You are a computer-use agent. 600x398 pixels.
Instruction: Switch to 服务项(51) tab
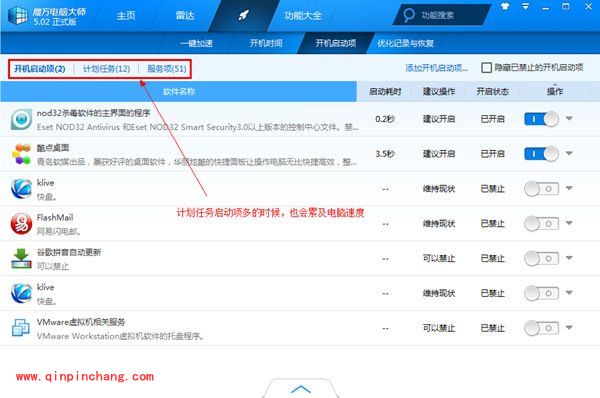(167, 69)
